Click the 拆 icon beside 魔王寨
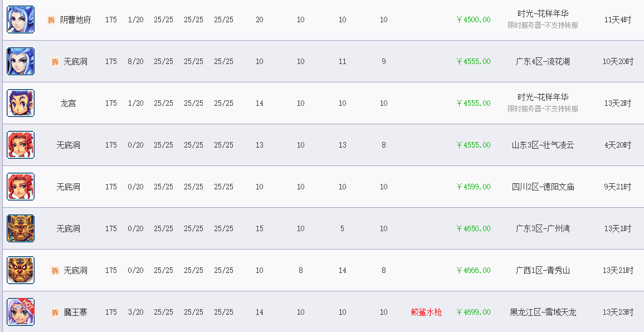The width and height of the screenshot is (644, 332). point(55,313)
